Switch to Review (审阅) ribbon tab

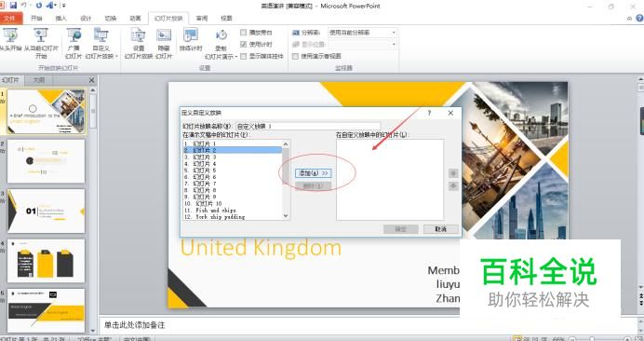(x=202, y=18)
